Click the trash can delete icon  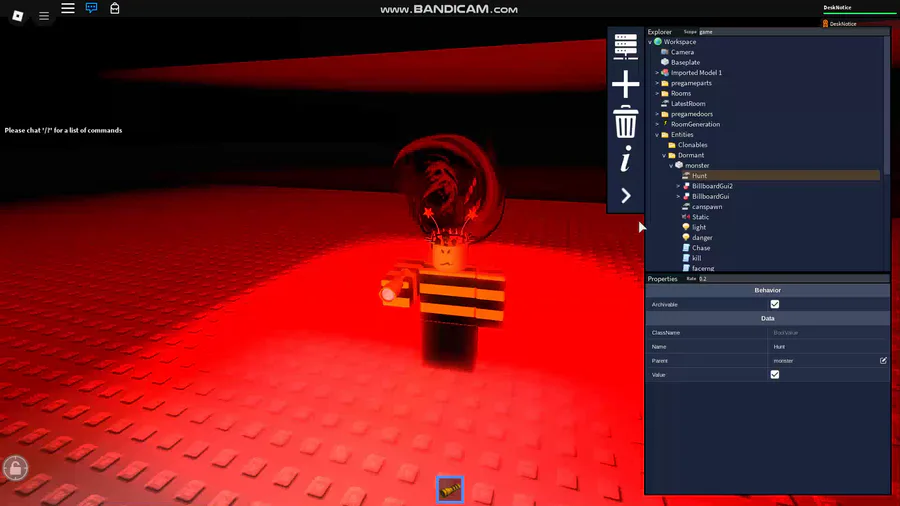click(626, 121)
